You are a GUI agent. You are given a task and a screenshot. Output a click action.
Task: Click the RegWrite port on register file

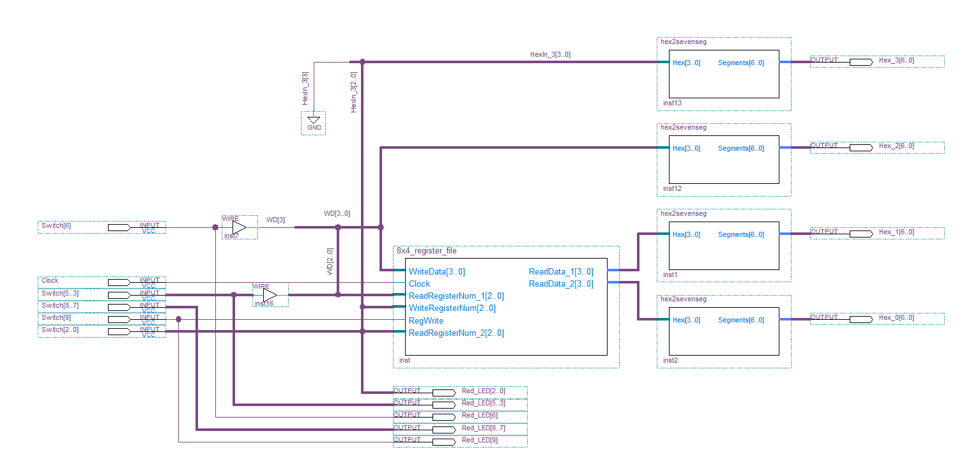click(x=426, y=320)
